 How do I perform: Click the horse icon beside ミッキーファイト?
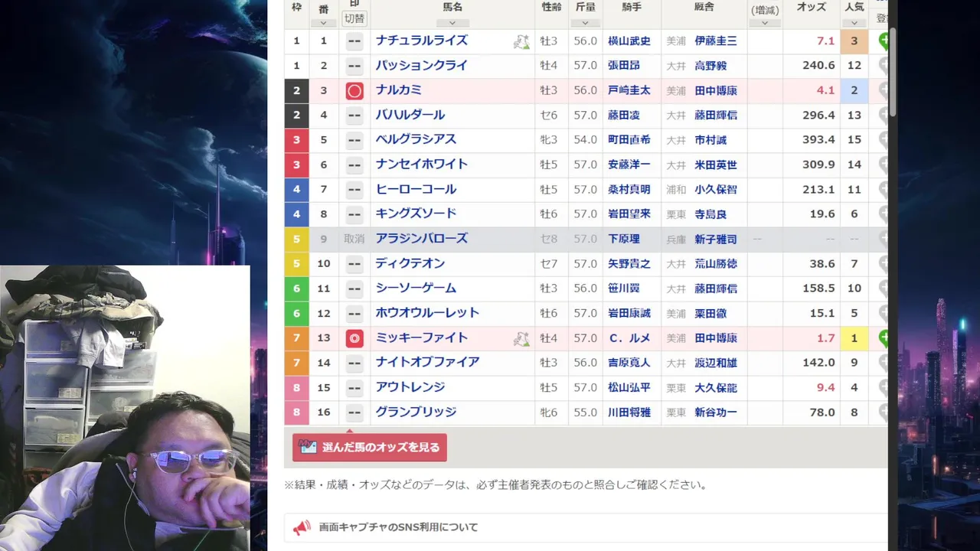[x=521, y=339]
